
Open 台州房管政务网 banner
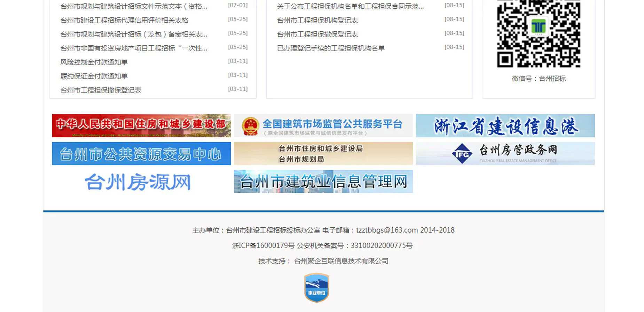pos(505,154)
